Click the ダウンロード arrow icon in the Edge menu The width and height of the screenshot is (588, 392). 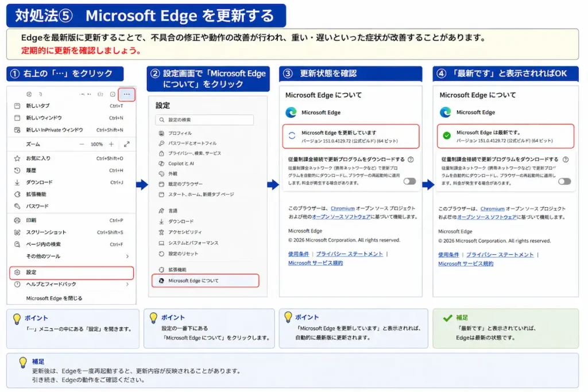[17, 182]
